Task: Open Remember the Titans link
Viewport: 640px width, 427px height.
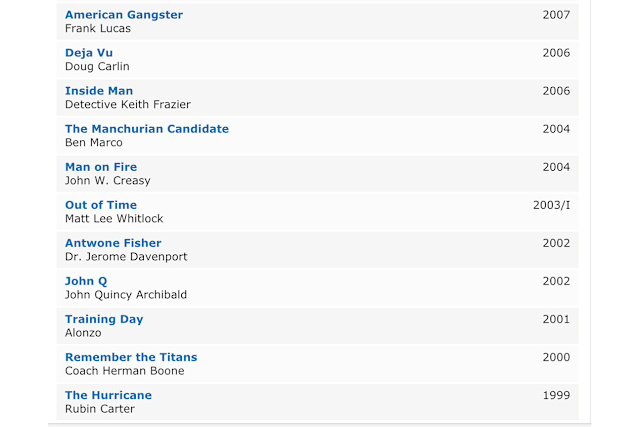Action: pyautogui.click(x=131, y=357)
